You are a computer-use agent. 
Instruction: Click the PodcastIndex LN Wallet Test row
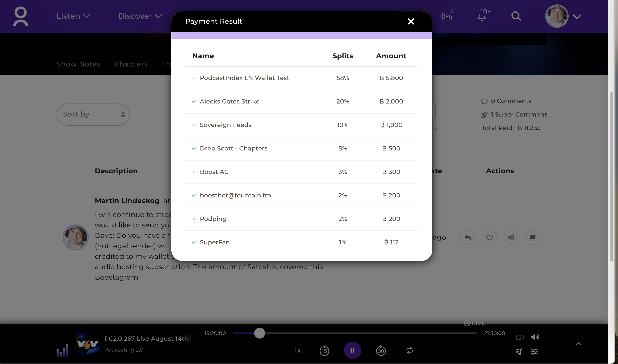coord(302,78)
